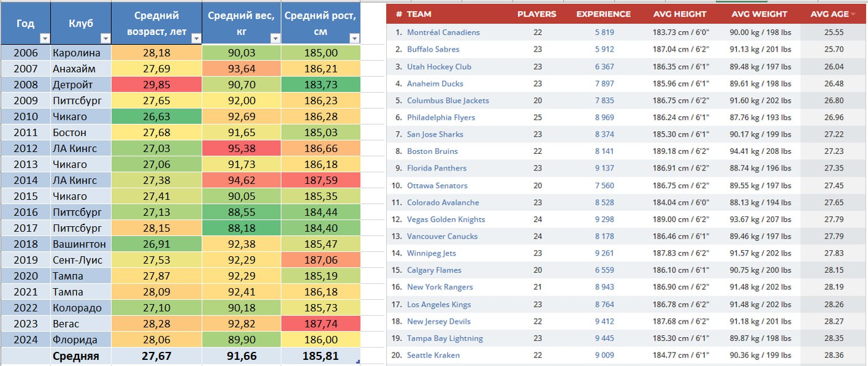Select the height cell 187,74
The image size is (868, 366).
click(321, 324)
